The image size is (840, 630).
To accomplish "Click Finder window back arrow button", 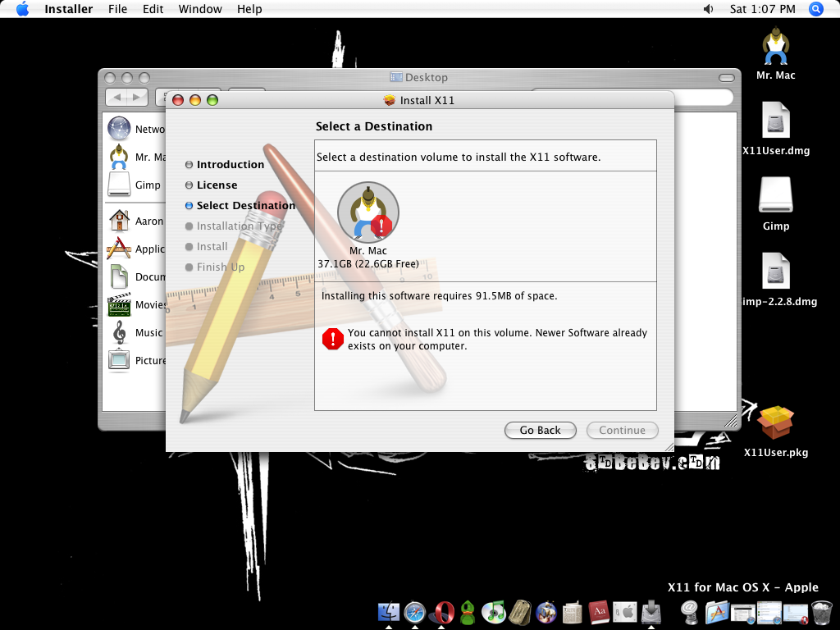I will pos(116,97).
